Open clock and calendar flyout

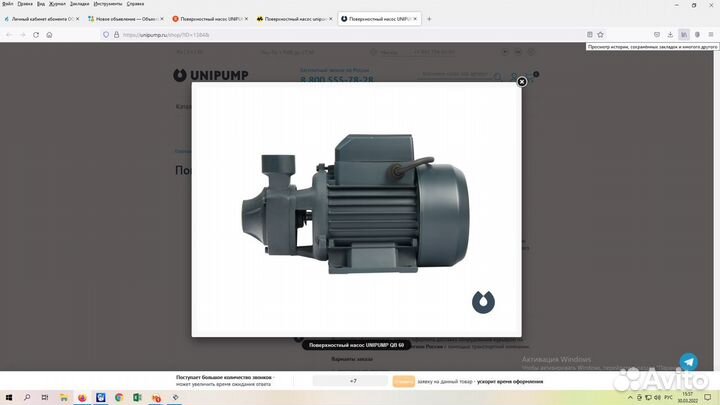pyautogui.click(x=687, y=398)
